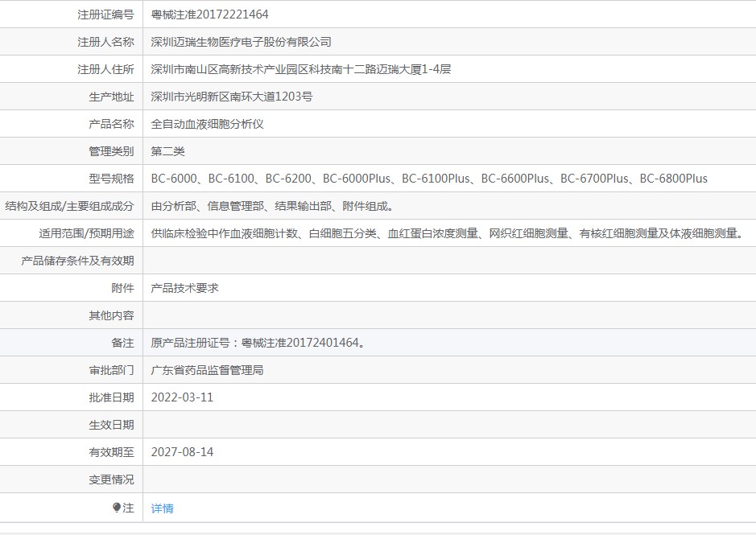Click the 注册人名称 label

[x=105, y=42]
